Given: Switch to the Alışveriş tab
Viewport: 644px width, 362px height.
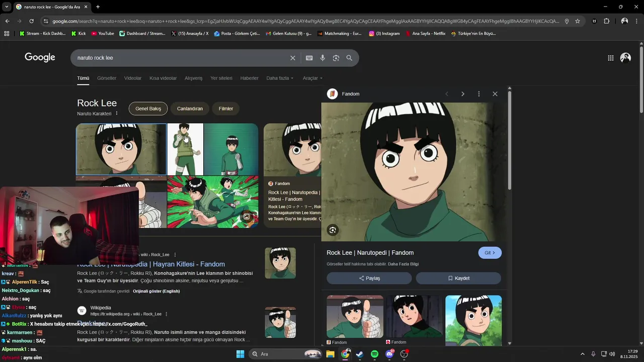Looking at the screenshot, I should tap(194, 78).
